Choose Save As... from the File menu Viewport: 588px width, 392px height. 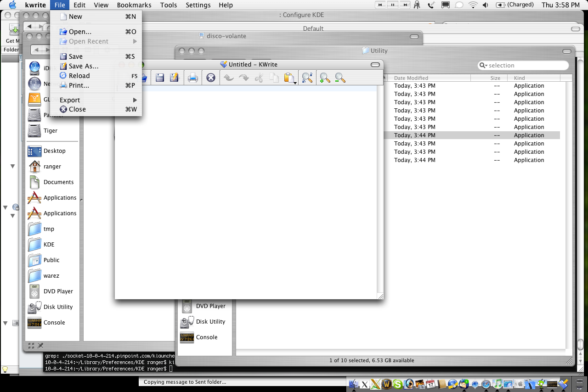96,66
